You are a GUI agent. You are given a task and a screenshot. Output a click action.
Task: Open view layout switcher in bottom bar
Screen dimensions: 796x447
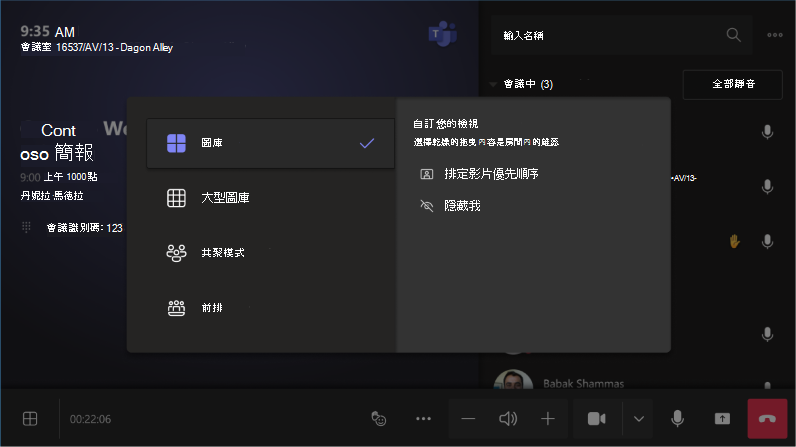30,419
